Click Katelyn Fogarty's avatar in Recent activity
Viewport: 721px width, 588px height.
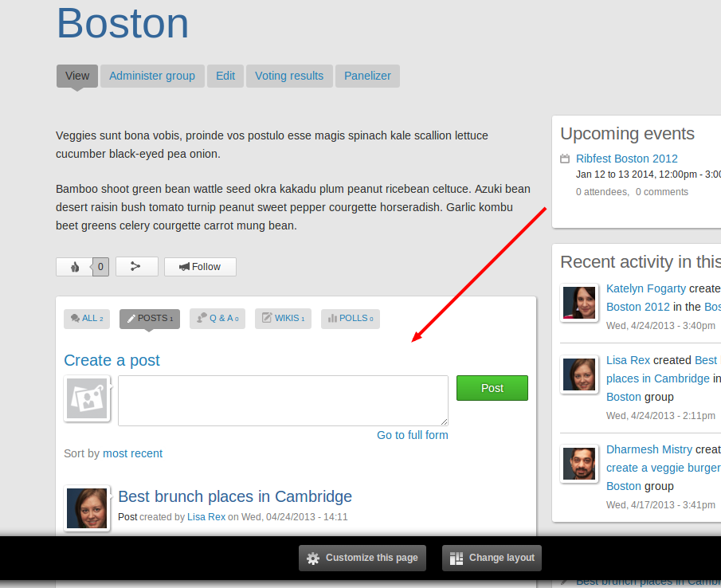click(x=579, y=303)
